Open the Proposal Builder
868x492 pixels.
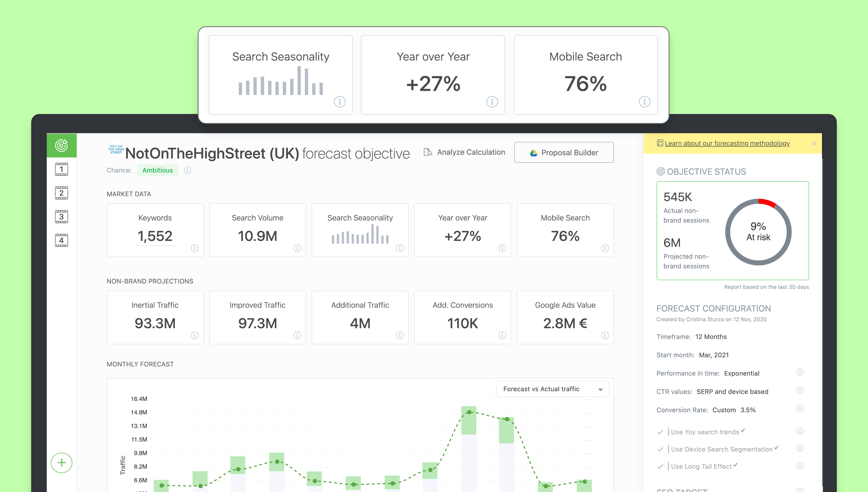click(x=564, y=153)
